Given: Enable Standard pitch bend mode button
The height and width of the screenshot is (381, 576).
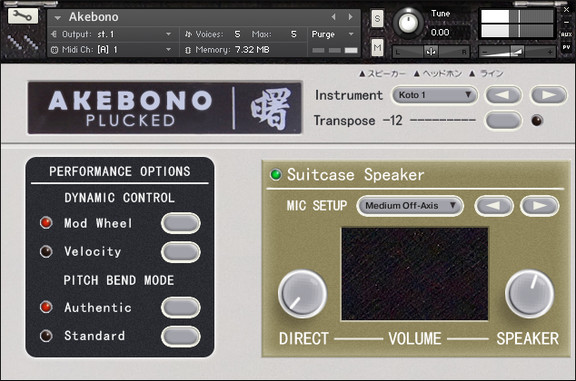Looking at the screenshot, I should tap(181, 337).
